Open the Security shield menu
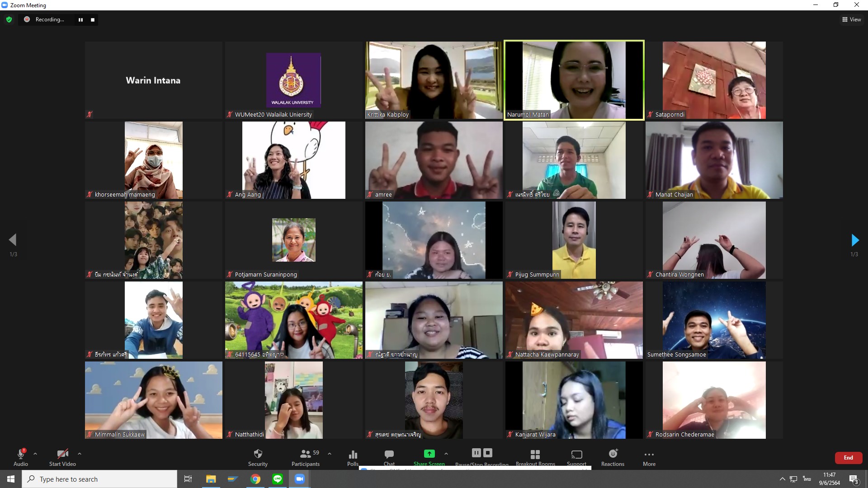Image resolution: width=868 pixels, height=488 pixels. pyautogui.click(x=258, y=455)
